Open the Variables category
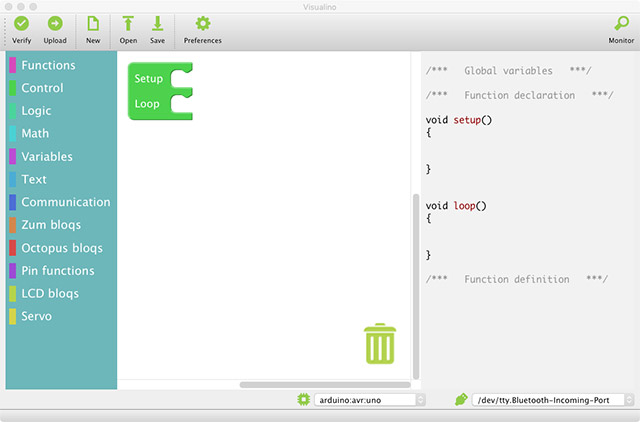 tap(61, 157)
